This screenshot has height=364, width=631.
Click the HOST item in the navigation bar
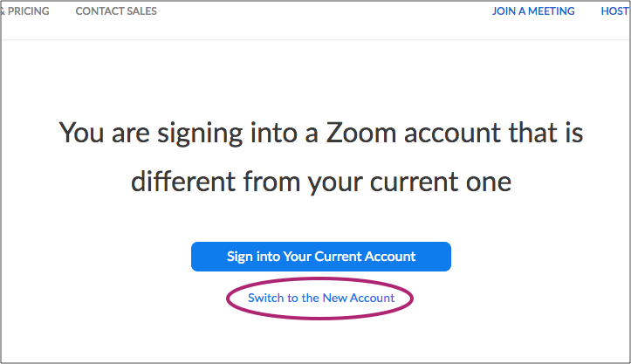(615, 11)
